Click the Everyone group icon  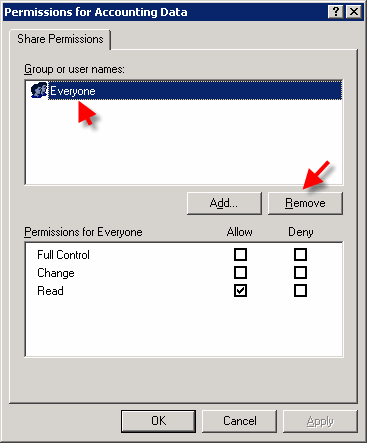(x=39, y=90)
